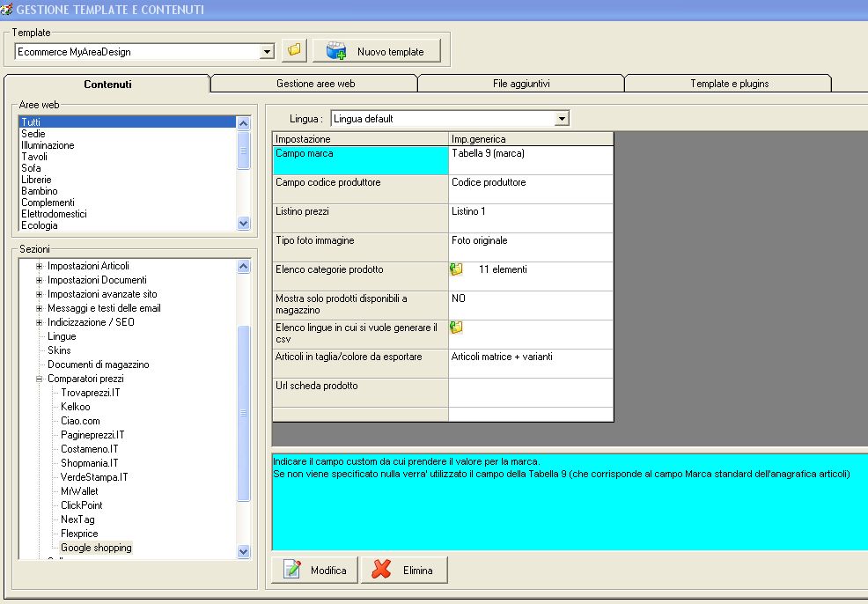Select Illuminazione in the Aree web list
Image resolution: width=868 pixels, height=604 pixels.
pyautogui.click(x=128, y=145)
